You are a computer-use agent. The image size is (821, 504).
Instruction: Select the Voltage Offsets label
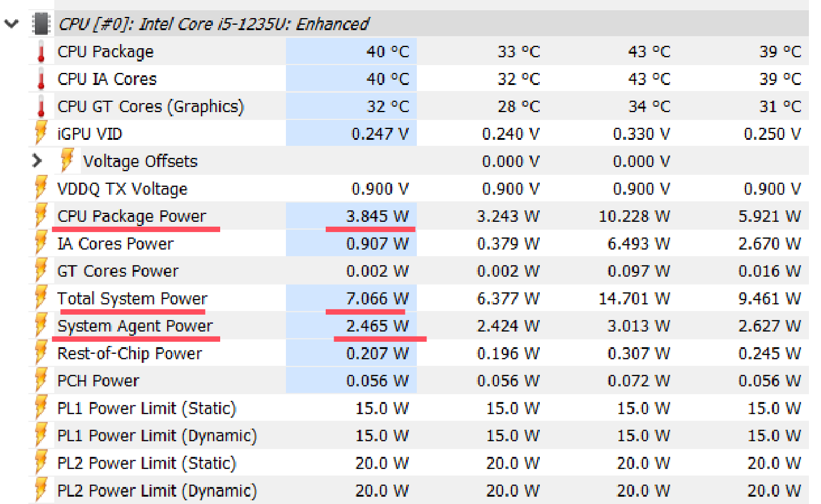pos(141,162)
